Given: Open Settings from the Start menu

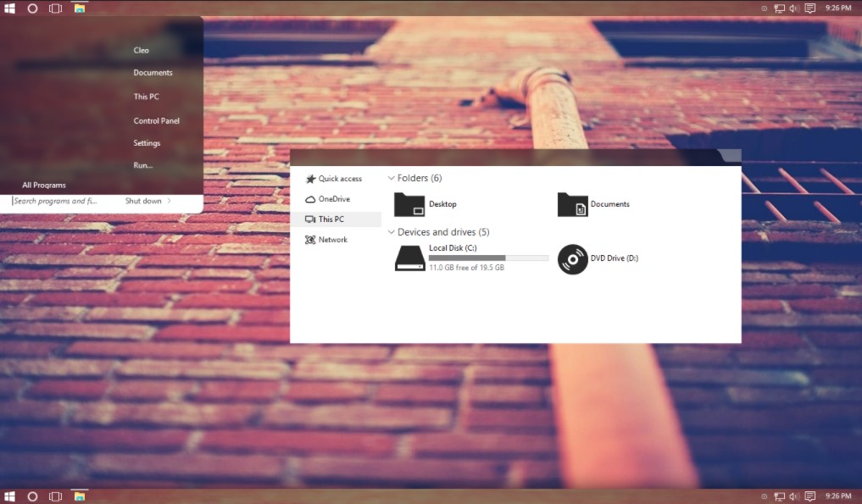Looking at the screenshot, I should (x=147, y=143).
